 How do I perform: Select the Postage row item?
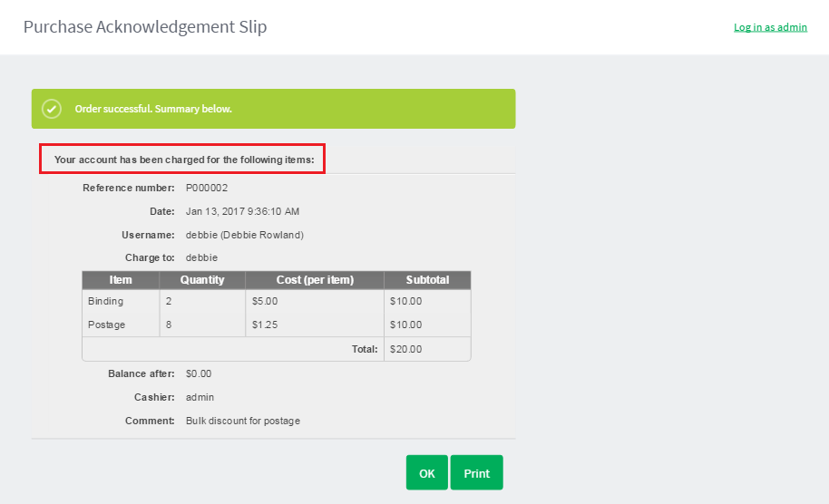[x=106, y=325]
